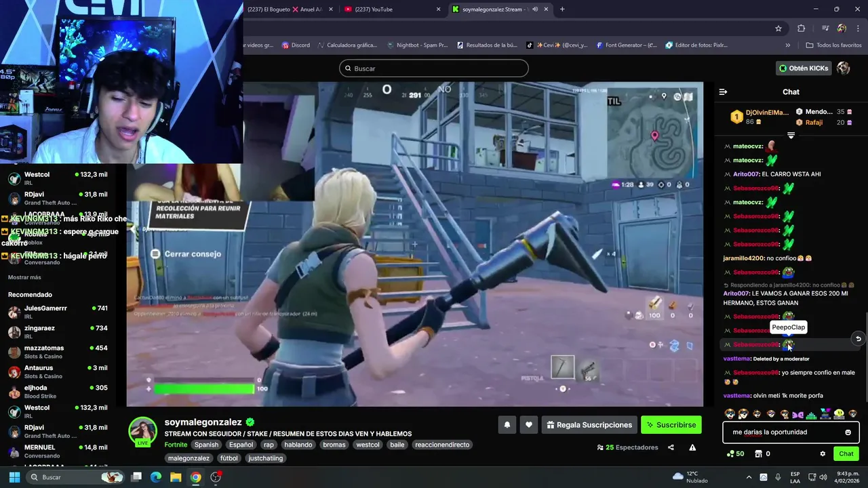Click the Windows Start button
This screenshot has height=488, width=868.
(14, 477)
